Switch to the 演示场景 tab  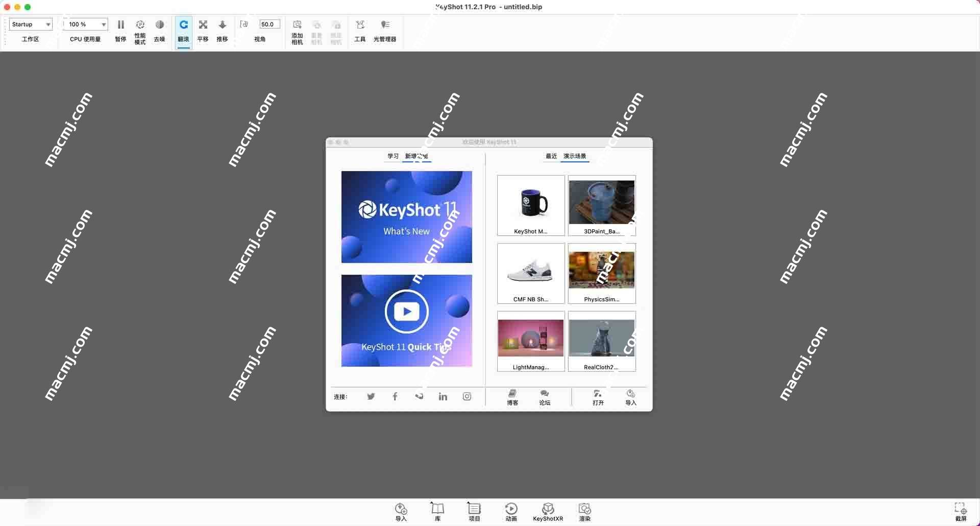[575, 156]
